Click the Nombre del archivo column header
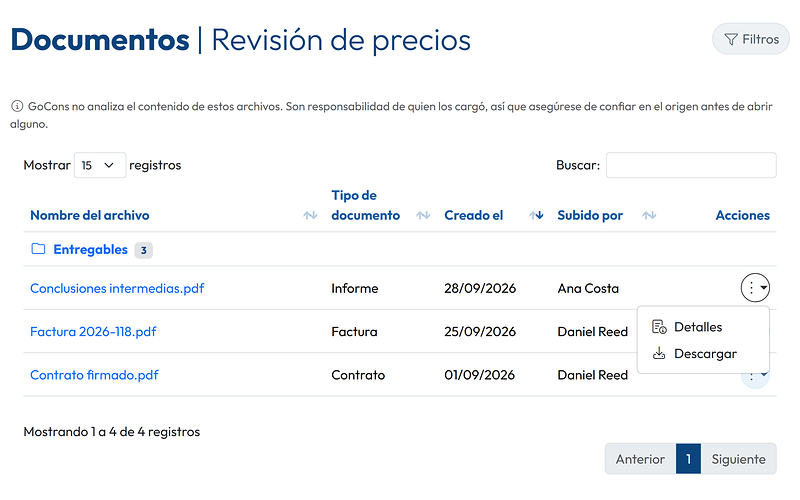800x500 pixels. coord(90,215)
